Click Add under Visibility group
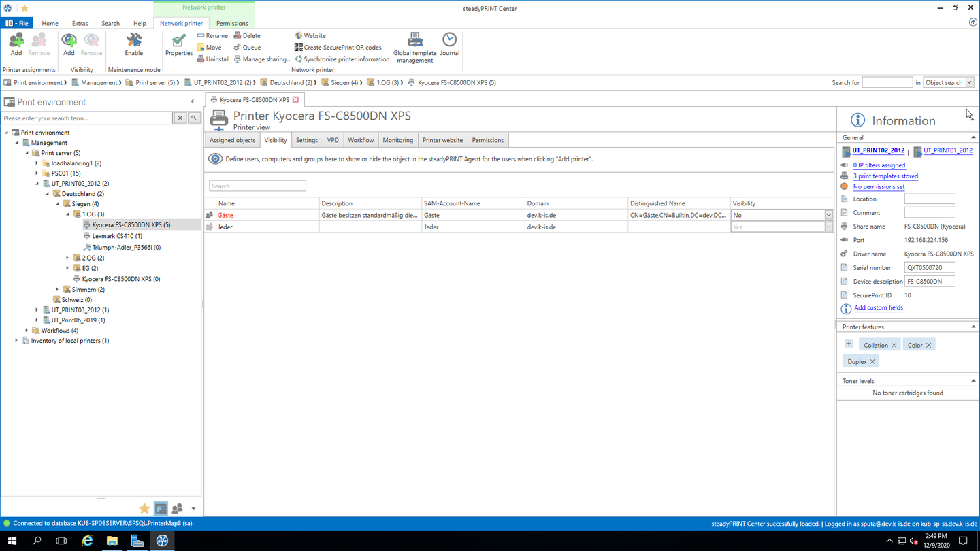The height and width of the screenshot is (551, 980). click(x=69, y=44)
